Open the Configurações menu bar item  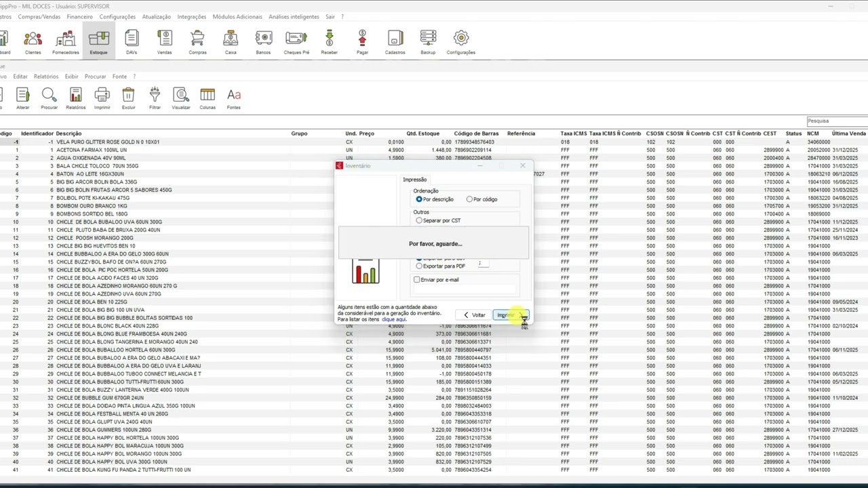(x=117, y=16)
